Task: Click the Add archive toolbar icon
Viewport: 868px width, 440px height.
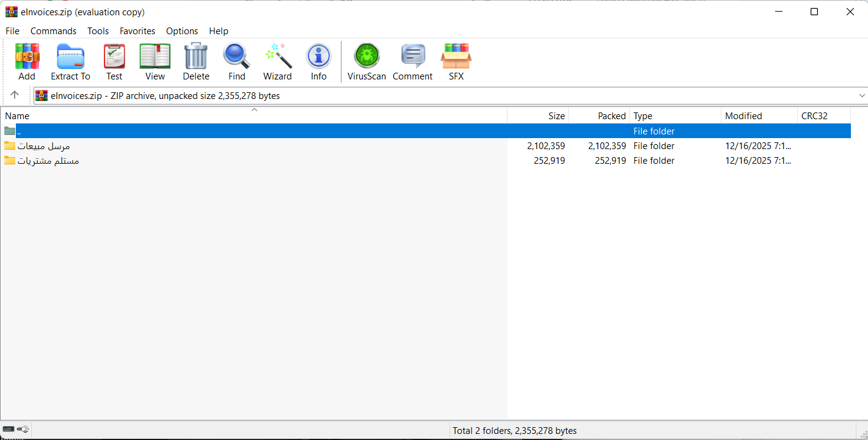Action: (x=27, y=62)
